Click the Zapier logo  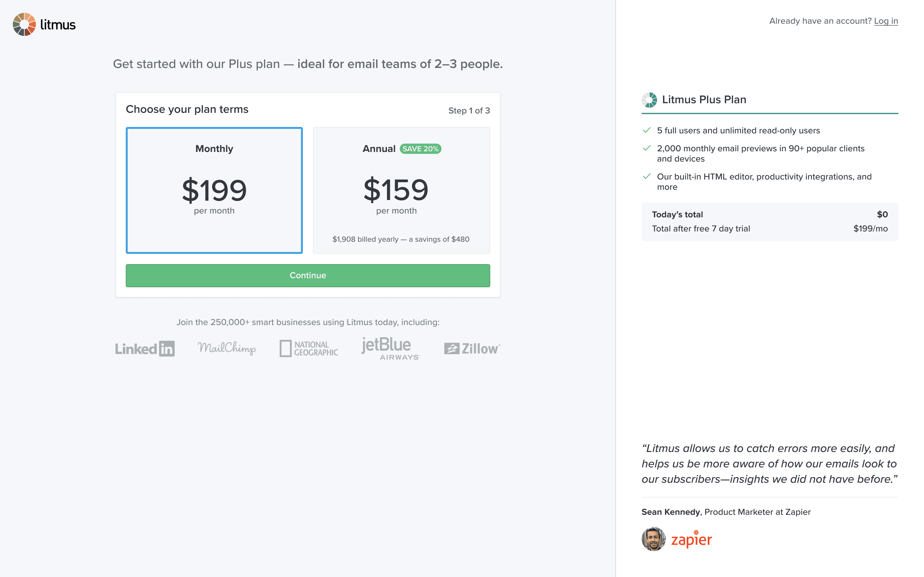coord(691,539)
